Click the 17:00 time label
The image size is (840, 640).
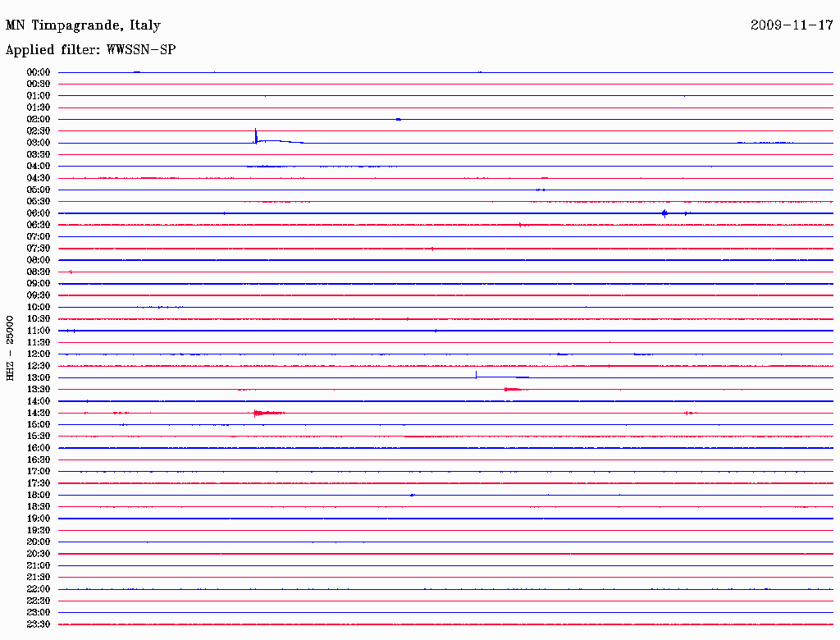coord(39,471)
